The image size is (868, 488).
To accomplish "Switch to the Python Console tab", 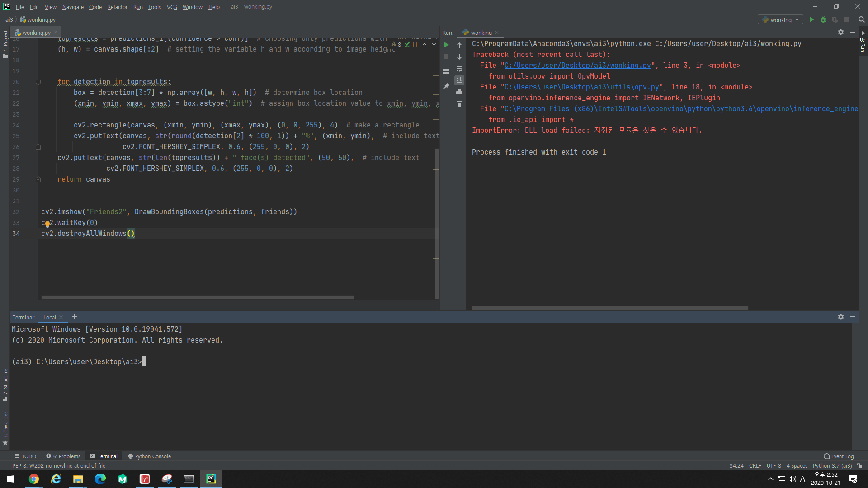I will click(x=149, y=456).
